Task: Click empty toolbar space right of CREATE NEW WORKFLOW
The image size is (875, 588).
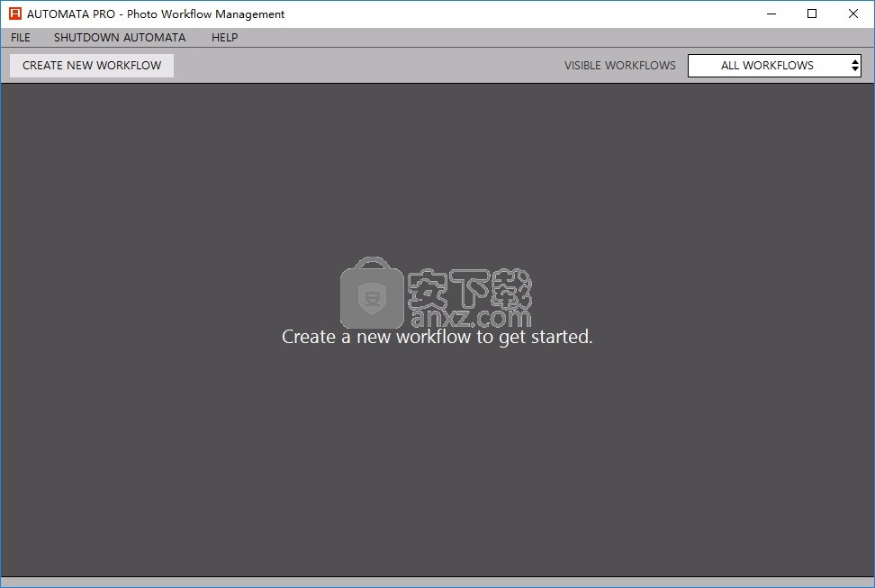Action: tap(360, 66)
